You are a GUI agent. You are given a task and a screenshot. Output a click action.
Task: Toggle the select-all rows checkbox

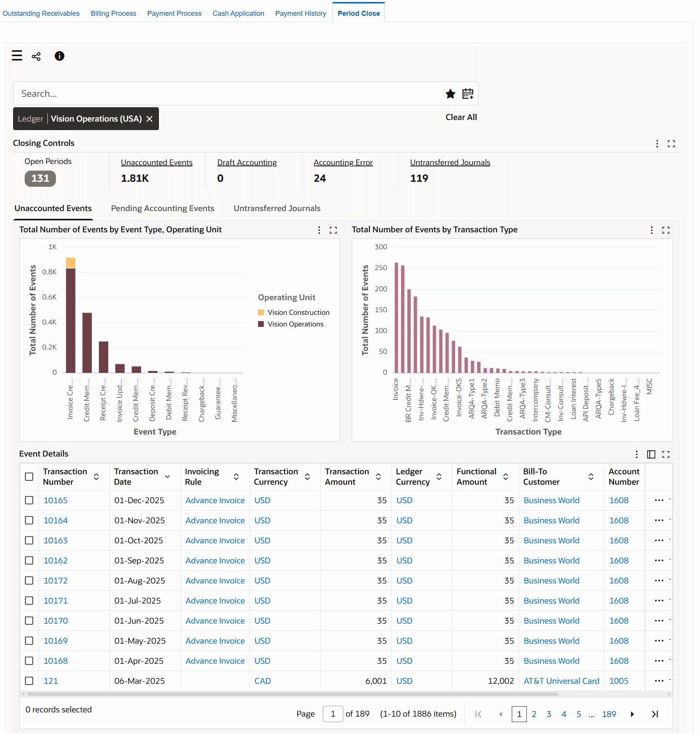29,477
